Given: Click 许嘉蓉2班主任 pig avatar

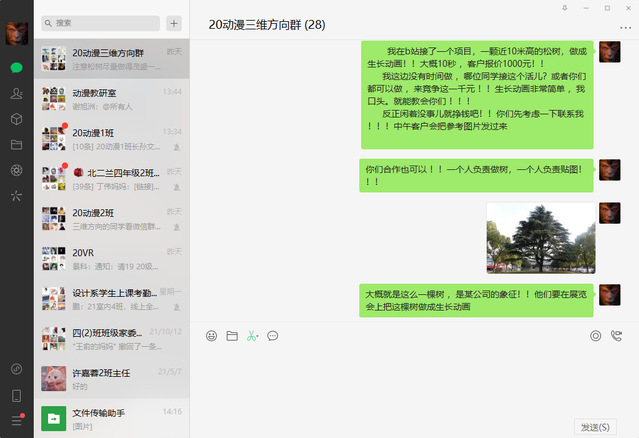Looking at the screenshot, I should (x=53, y=379).
